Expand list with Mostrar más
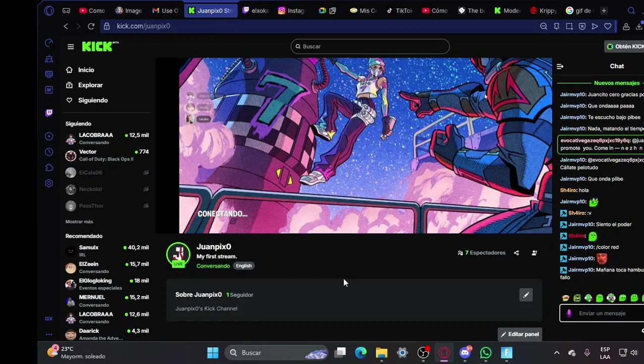The width and height of the screenshot is (644, 364). [79, 221]
